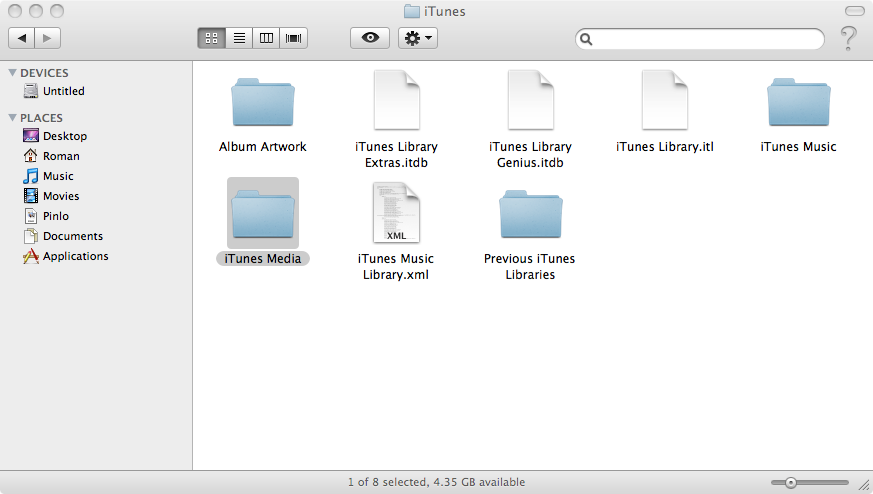Image resolution: width=873 pixels, height=494 pixels.
Task: Select the Untitled disk in sidebar
Action: pos(54,91)
